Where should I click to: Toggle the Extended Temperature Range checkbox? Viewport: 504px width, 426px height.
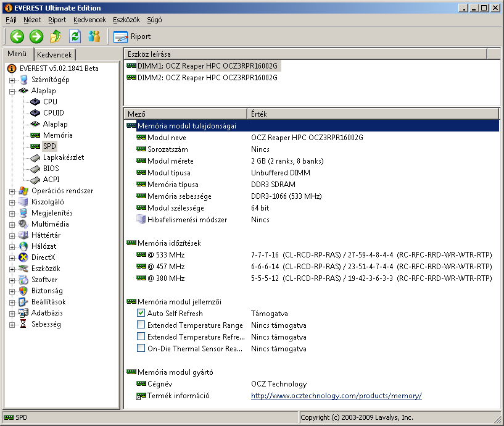tap(141, 325)
